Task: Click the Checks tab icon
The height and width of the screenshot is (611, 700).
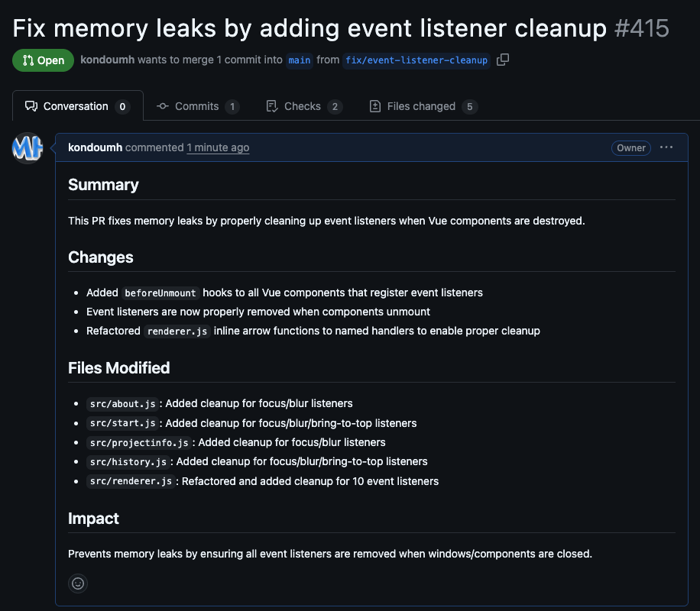Action: pyautogui.click(x=272, y=106)
